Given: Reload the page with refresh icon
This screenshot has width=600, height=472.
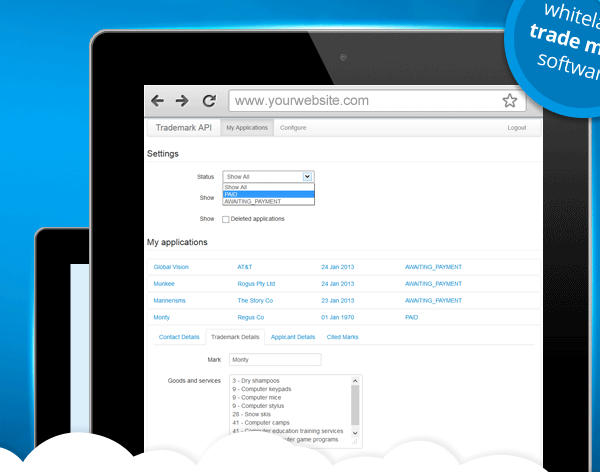Looking at the screenshot, I should 209,101.
